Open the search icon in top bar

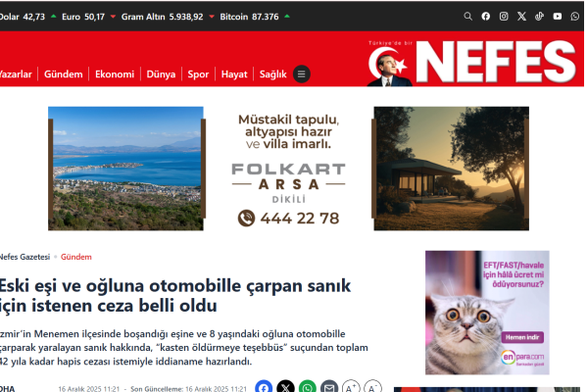tap(467, 16)
